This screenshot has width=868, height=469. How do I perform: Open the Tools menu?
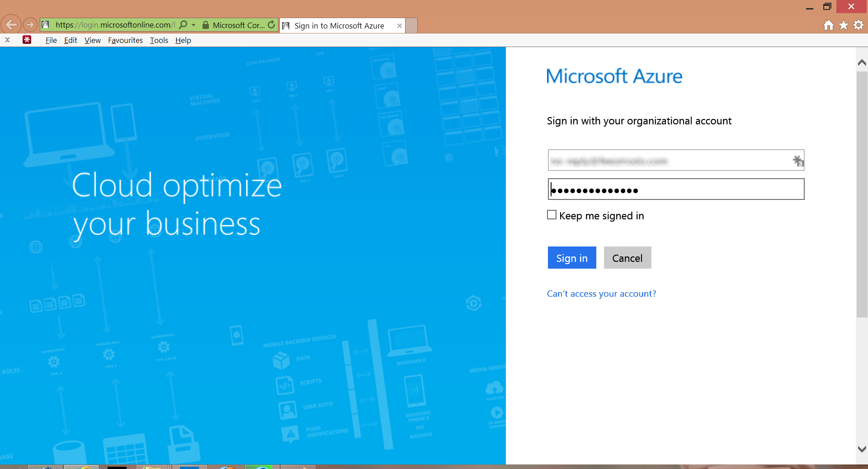click(x=159, y=40)
